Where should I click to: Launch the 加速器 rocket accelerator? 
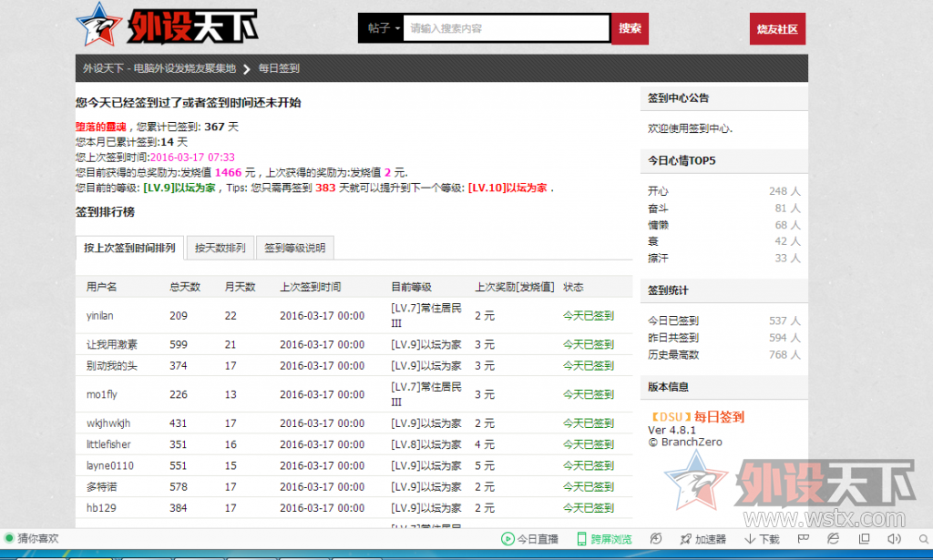pos(702,539)
